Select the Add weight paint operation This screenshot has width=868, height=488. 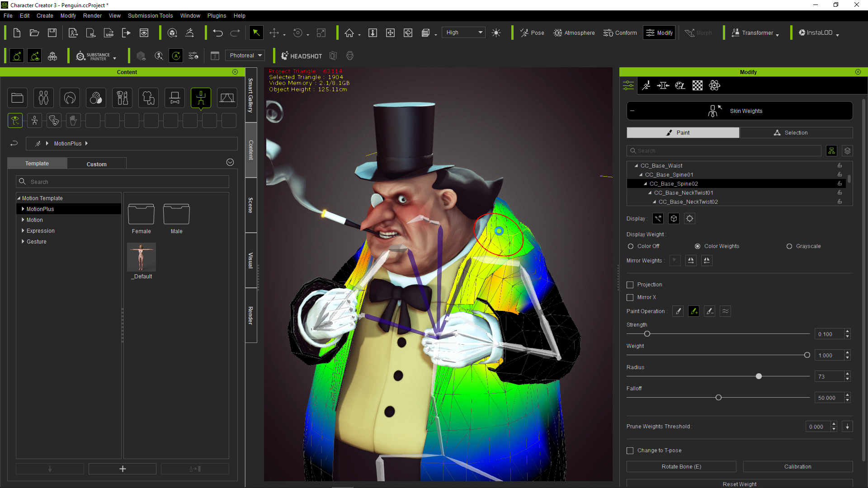coord(694,311)
